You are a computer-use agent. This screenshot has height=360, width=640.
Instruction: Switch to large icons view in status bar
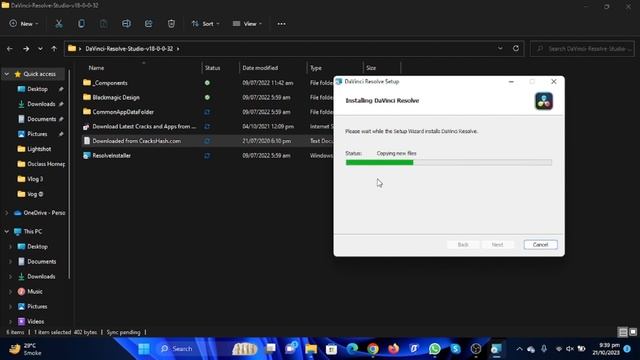(x=633, y=332)
